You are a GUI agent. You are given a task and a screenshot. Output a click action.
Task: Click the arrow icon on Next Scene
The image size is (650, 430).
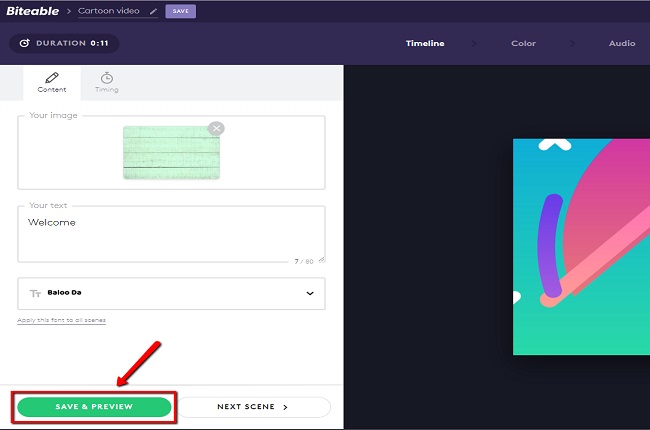coord(285,407)
